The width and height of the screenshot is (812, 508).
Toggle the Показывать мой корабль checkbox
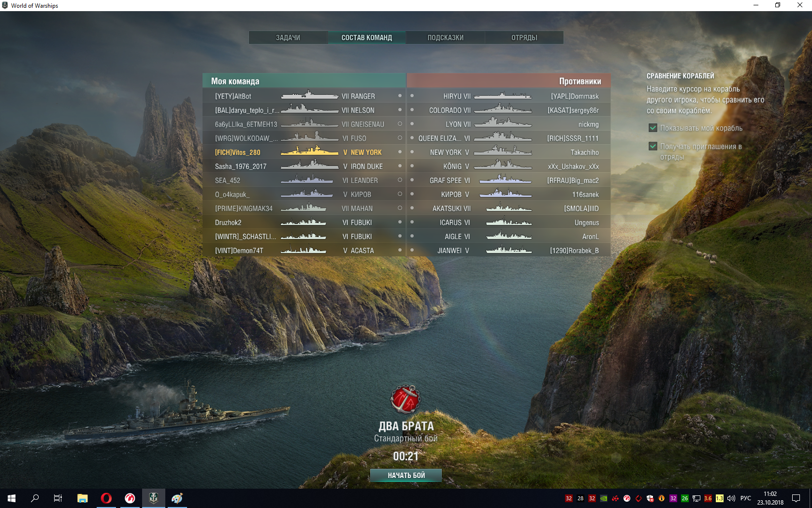point(653,128)
